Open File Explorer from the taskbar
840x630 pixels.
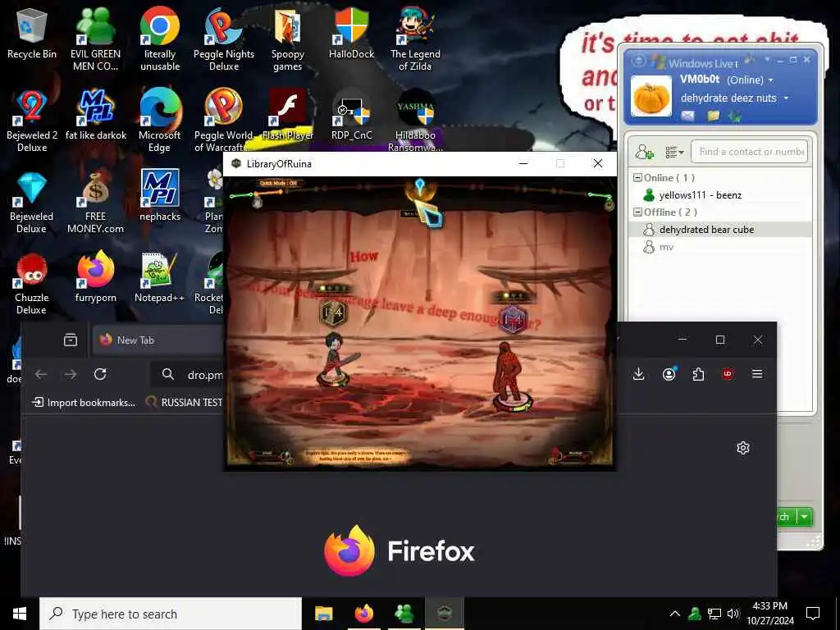pyautogui.click(x=323, y=614)
